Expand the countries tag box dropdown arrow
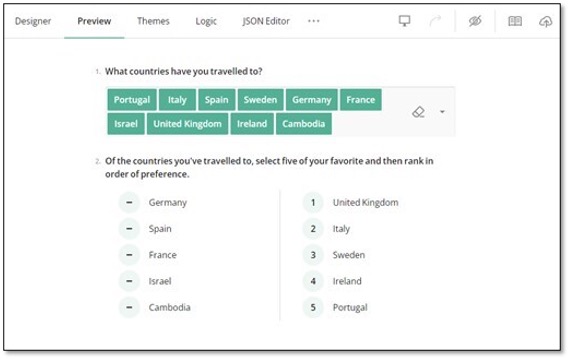 point(442,112)
